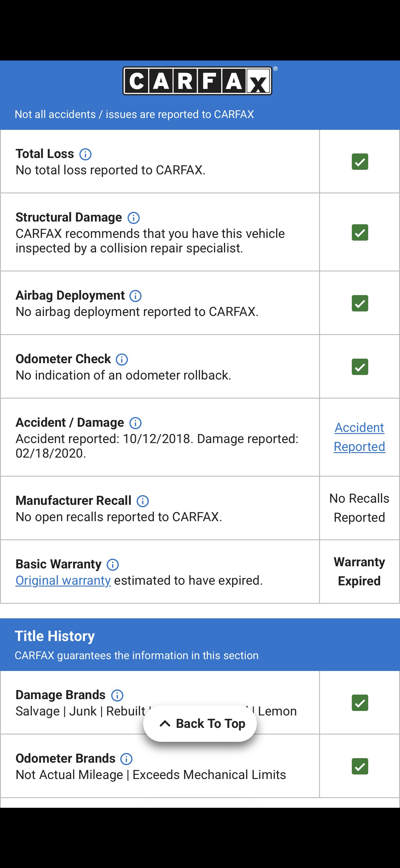Viewport: 400px width, 868px height.
Task: Click the CARFAX logo
Action: tap(198, 81)
